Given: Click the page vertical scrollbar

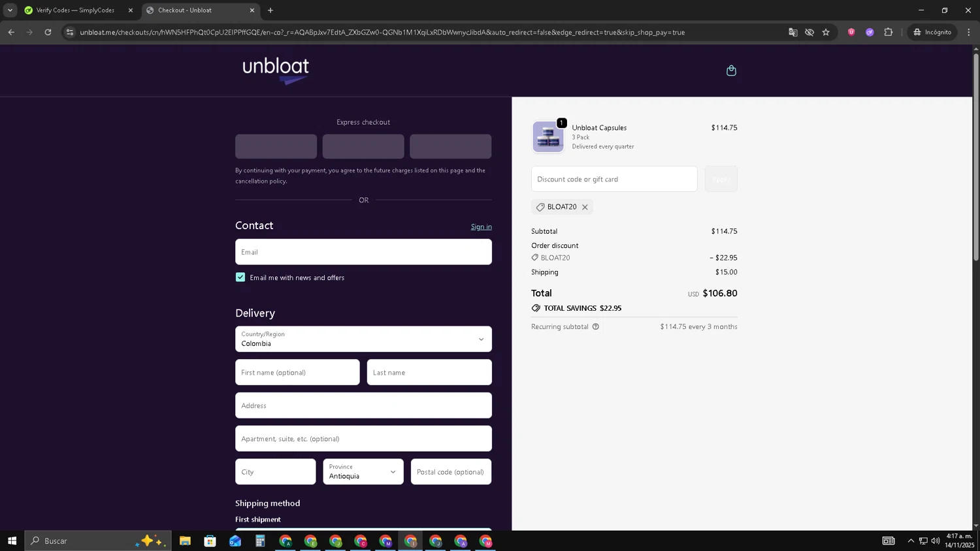Looking at the screenshot, I should [976, 157].
